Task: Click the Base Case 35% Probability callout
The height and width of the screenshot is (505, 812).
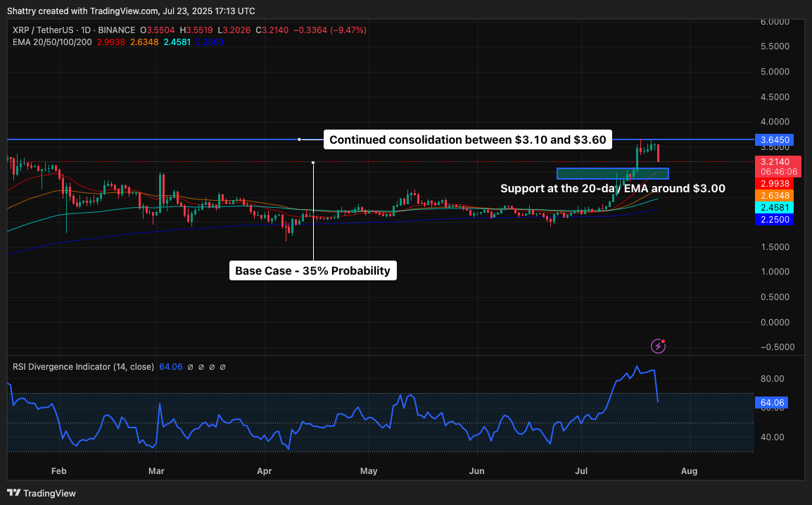Action: point(312,270)
